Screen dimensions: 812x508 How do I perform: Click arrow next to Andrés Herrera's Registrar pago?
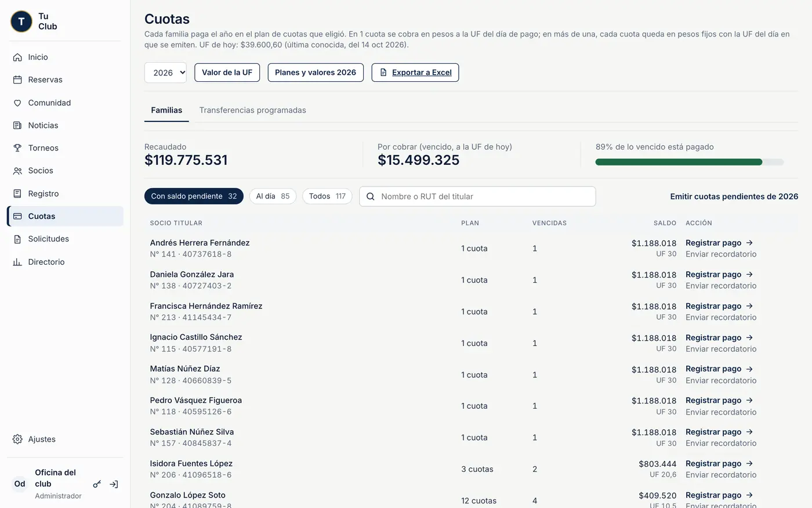tap(749, 243)
